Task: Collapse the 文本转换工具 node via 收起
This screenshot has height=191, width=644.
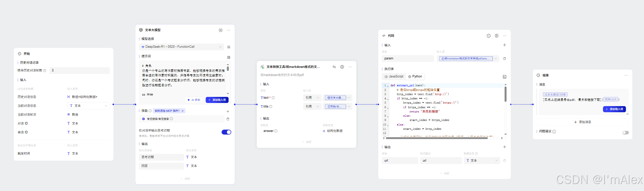Action: pyautogui.click(x=306, y=142)
